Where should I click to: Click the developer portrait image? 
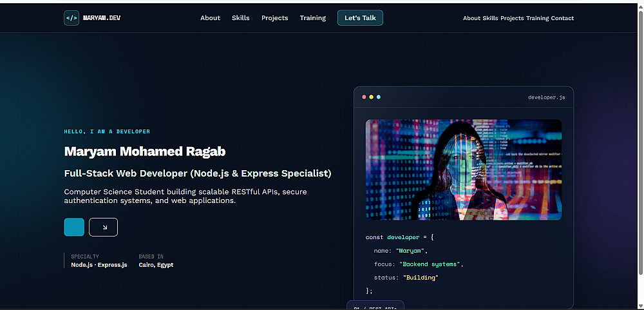pyautogui.click(x=463, y=170)
